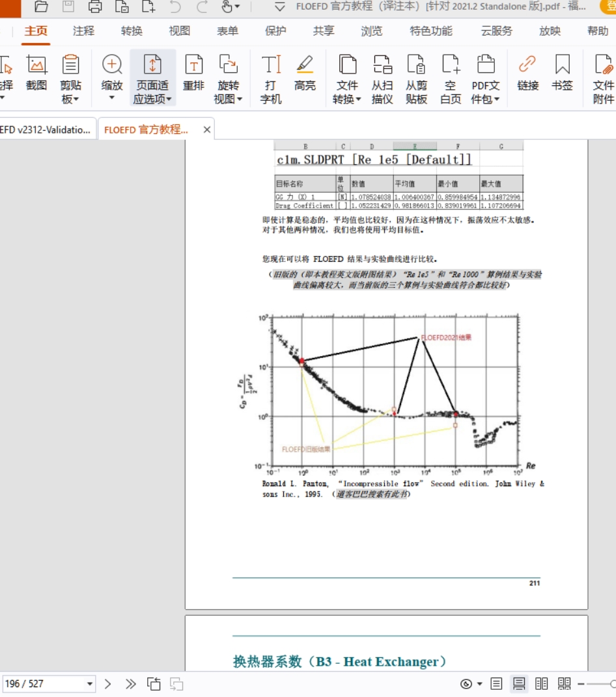The image size is (616, 697).
Task: Expand the 页面适应选项 dropdown
Action: click(x=152, y=79)
